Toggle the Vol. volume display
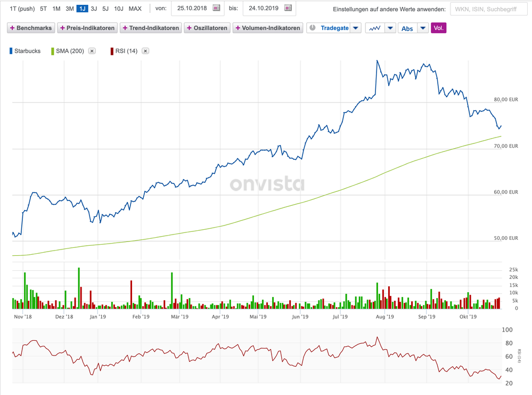Screen dimensions: 532x395 tap(438, 28)
